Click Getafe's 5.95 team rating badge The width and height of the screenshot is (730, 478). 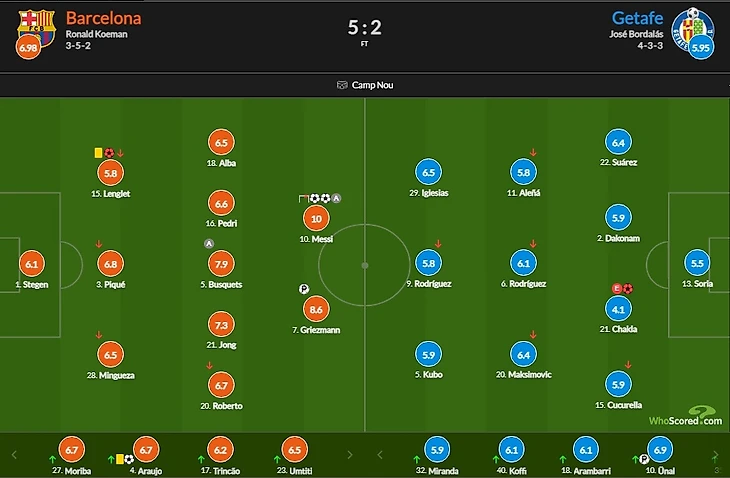[701, 47]
